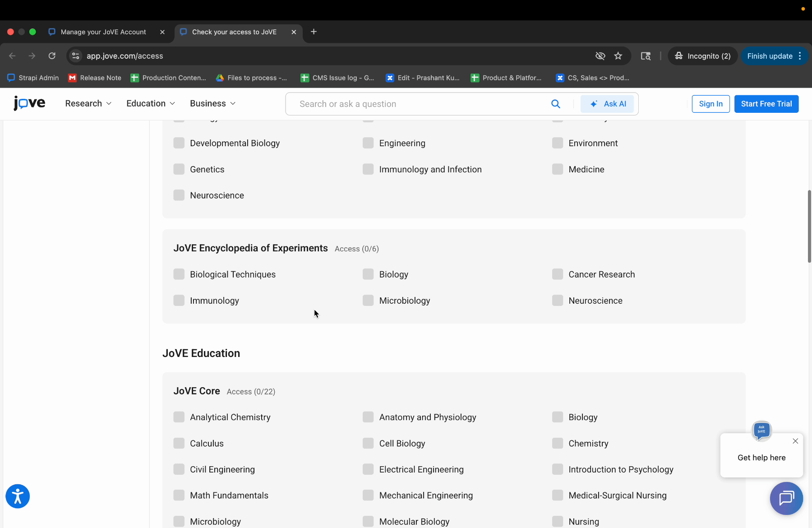Open the Release Note bookmark
812x528 pixels.
pyautogui.click(x=94, y=78)
